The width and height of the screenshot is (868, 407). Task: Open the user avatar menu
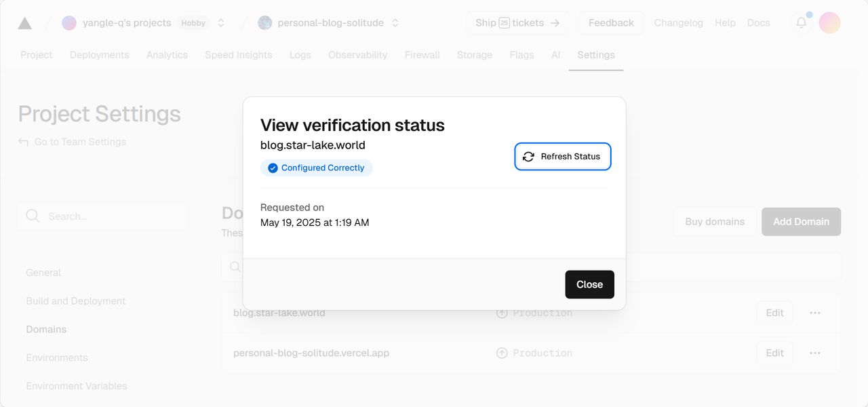tap(829, 22)
